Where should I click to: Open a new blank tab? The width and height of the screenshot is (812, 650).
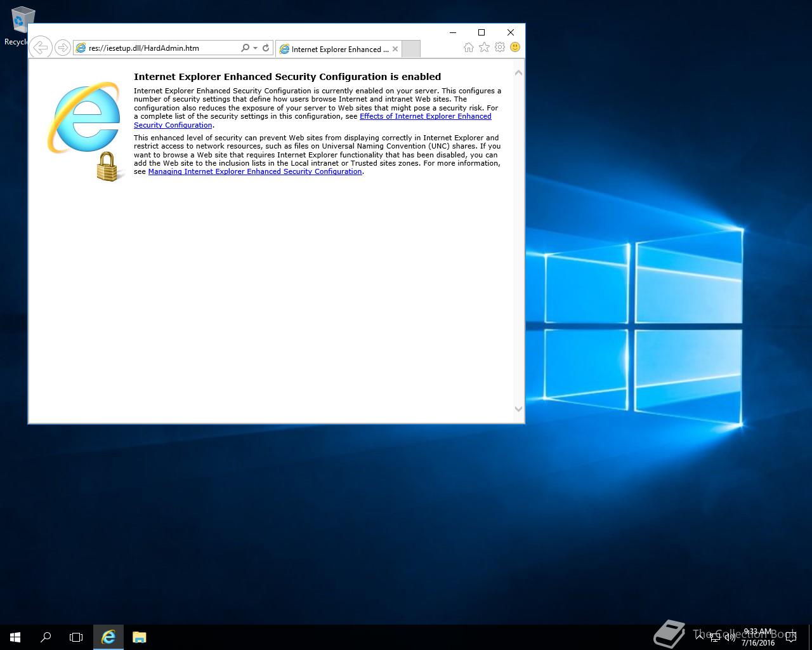pyautogui.click(x=411, y=49)
